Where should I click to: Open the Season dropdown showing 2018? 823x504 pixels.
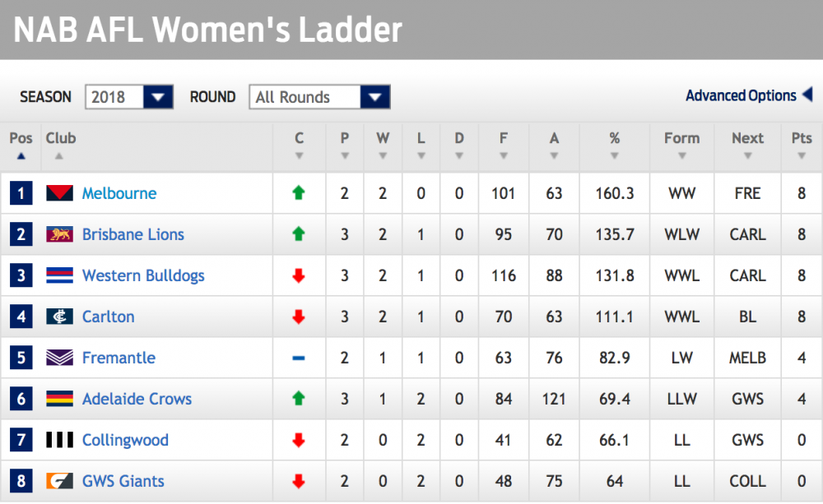tap(129, 96)
